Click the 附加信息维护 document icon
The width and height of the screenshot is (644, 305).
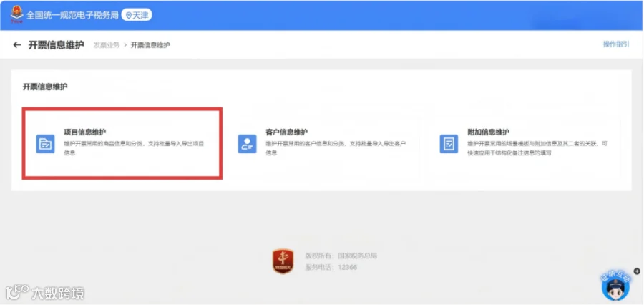click(x=449, y=144)
